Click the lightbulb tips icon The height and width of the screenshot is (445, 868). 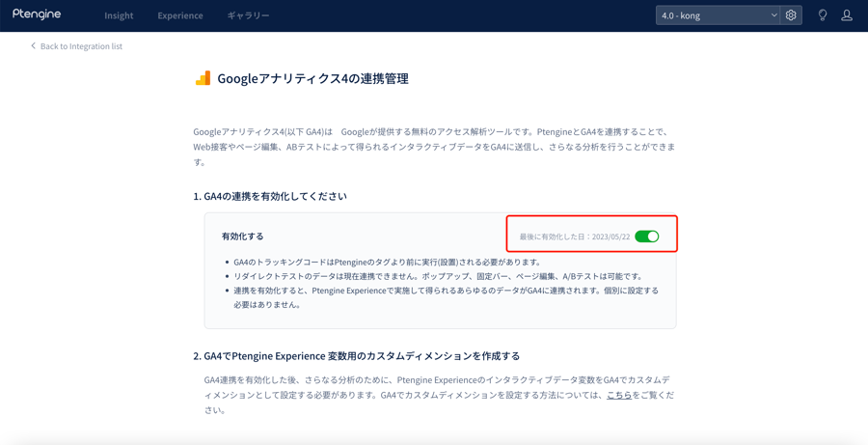[x=823, y=15]
